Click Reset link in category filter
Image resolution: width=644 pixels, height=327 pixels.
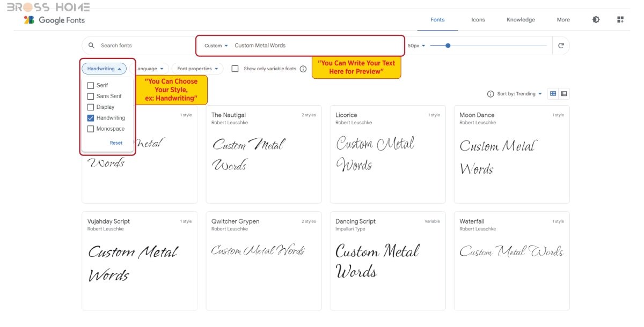[x=116, y=143]
